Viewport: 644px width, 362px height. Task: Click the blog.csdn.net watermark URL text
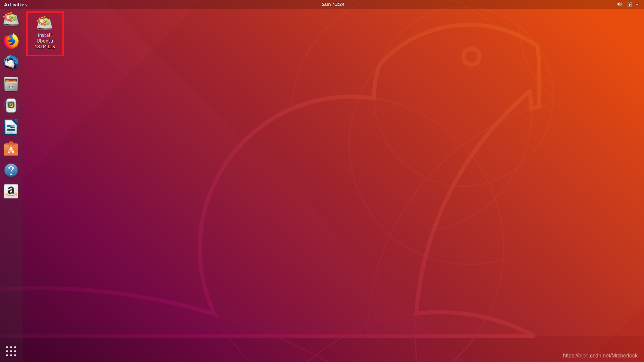[601, 355]
